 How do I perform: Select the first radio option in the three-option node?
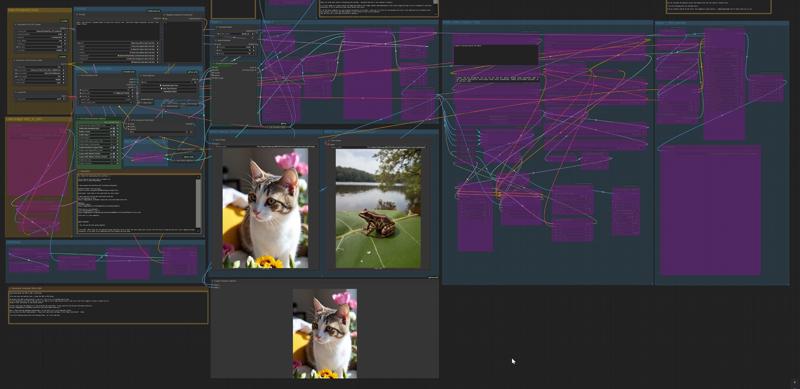click(161, 85)
